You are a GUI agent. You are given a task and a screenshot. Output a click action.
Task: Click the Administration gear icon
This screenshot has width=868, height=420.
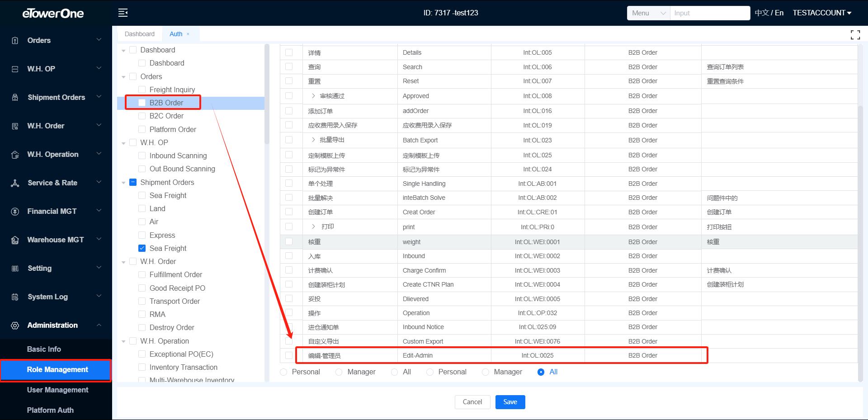tap(15, 326)
